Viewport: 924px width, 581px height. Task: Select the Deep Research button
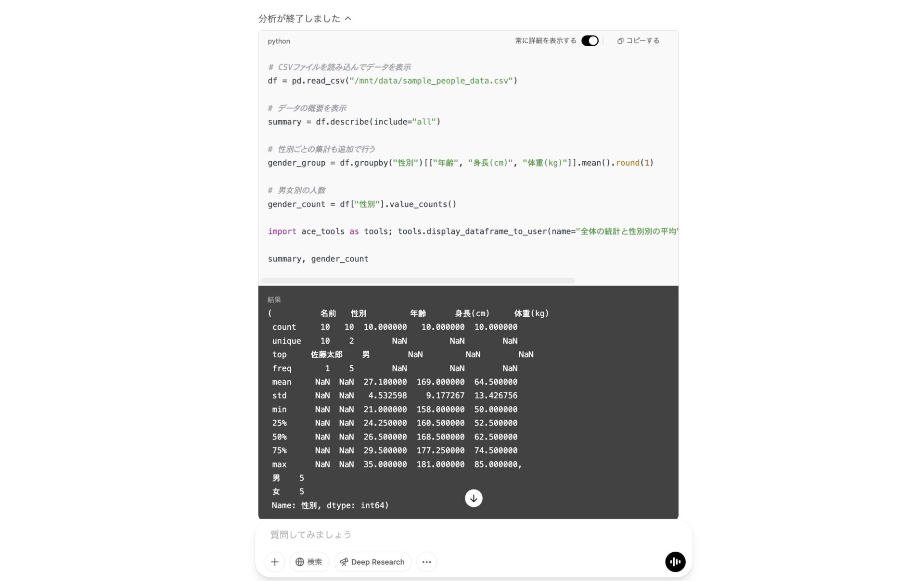[x=372, y=562]
